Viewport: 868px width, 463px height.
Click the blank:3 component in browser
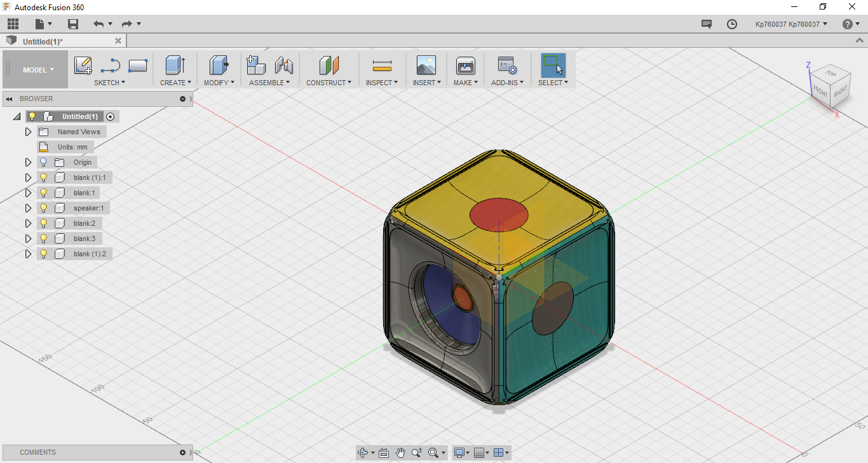84,238
